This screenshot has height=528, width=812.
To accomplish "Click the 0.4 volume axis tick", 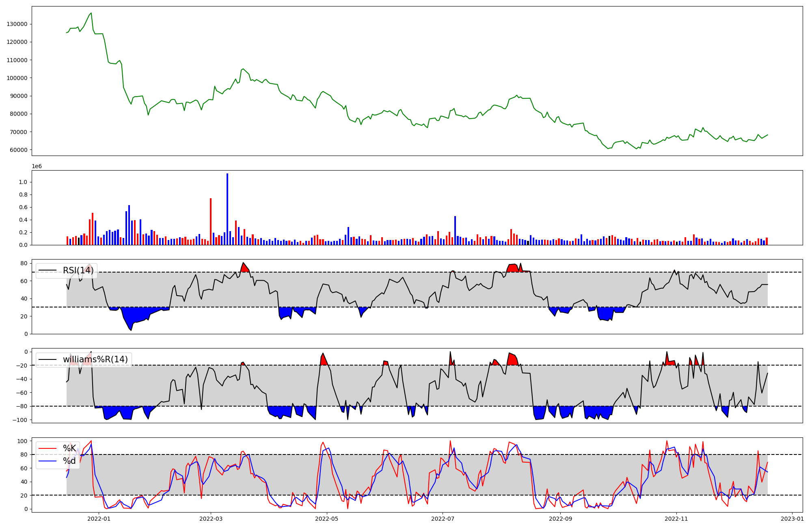I will coord(23,220).
